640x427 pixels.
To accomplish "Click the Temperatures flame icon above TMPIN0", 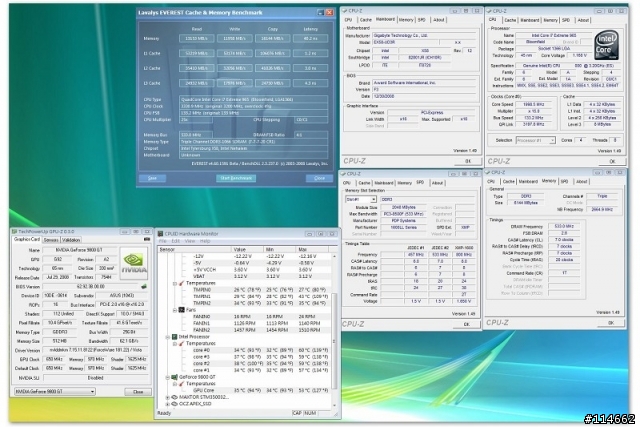I will click(182, 283).
